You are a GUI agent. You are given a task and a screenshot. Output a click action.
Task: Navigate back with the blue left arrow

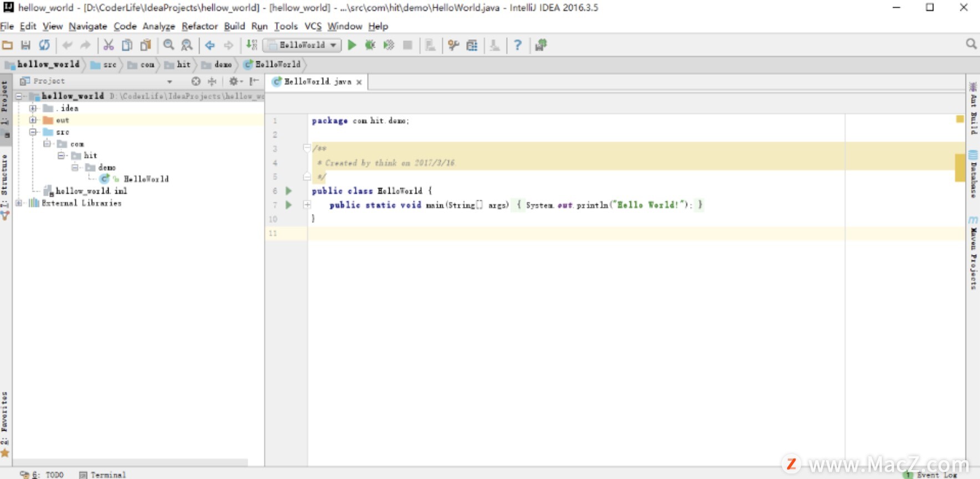(x=210, y=45)
